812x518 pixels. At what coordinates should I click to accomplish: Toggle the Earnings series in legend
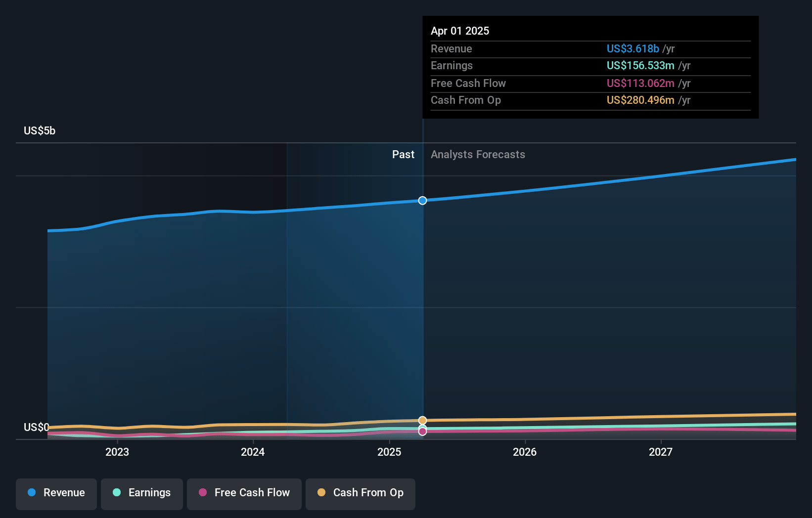142,494
